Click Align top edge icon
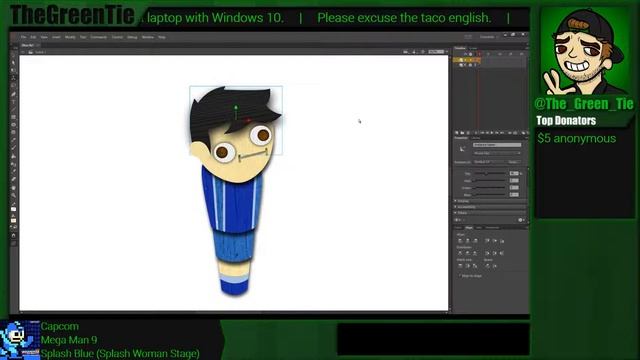Image resolution: width=640 pixels, height=360 pixels. coord(487,241)
